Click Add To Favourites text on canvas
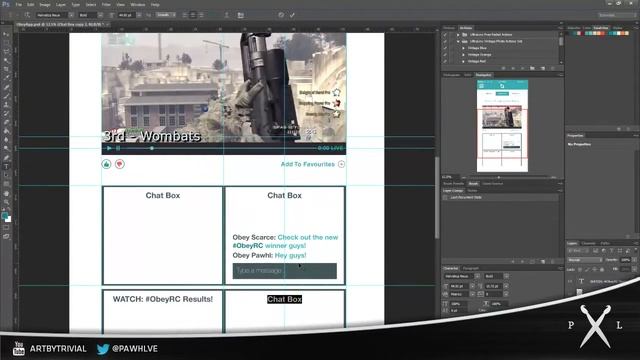 point(307,164)
